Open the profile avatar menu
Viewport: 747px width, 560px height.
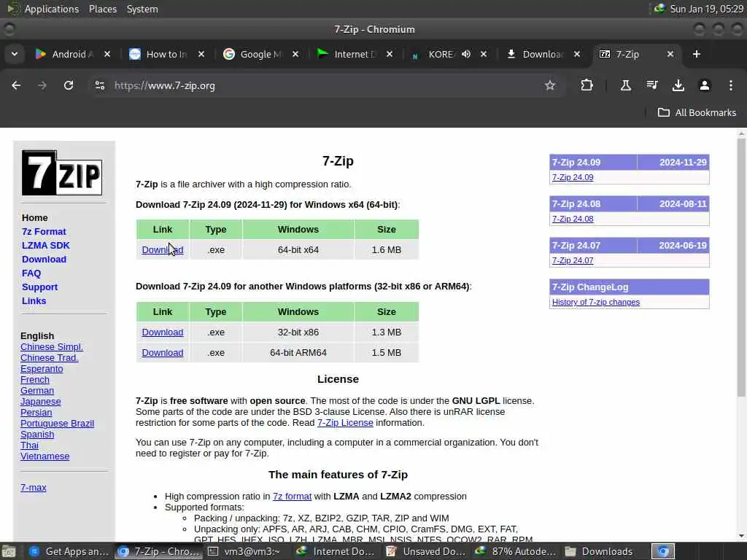click(x=704, y=85)
